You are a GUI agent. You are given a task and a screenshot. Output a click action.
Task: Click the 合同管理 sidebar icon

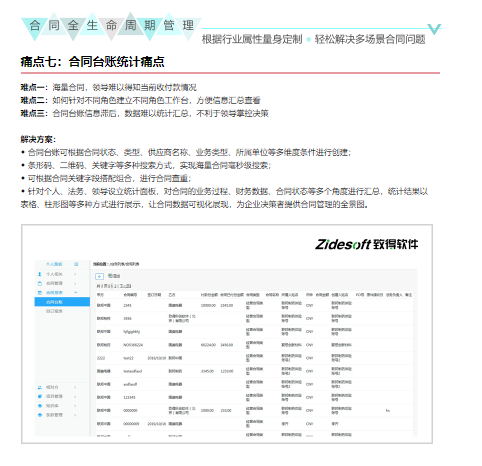click(40, 283)
